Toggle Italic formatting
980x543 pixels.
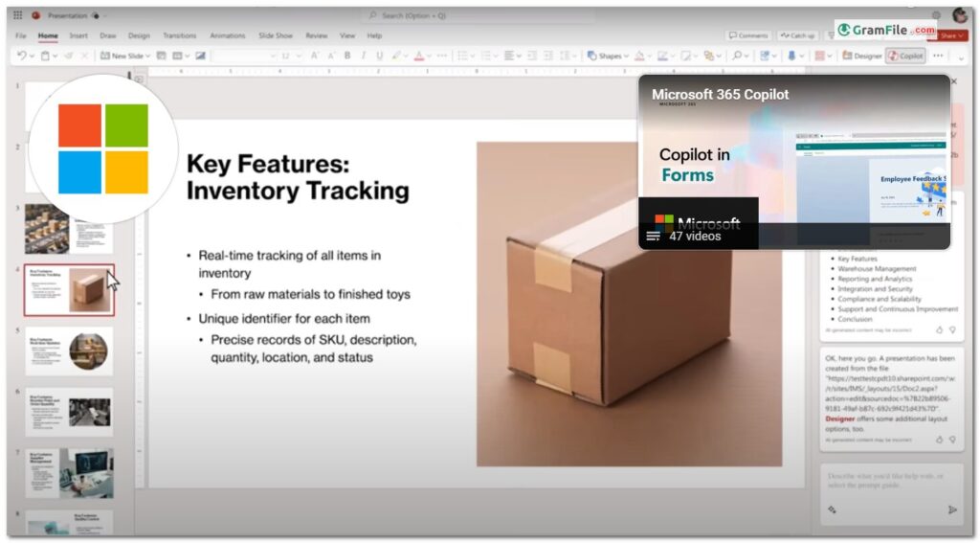363,56
